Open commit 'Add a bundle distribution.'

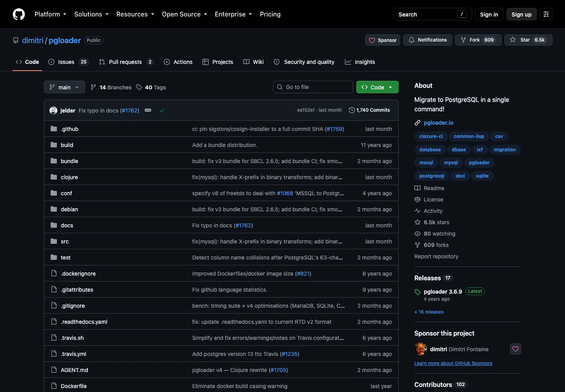[x=224, y=145]
